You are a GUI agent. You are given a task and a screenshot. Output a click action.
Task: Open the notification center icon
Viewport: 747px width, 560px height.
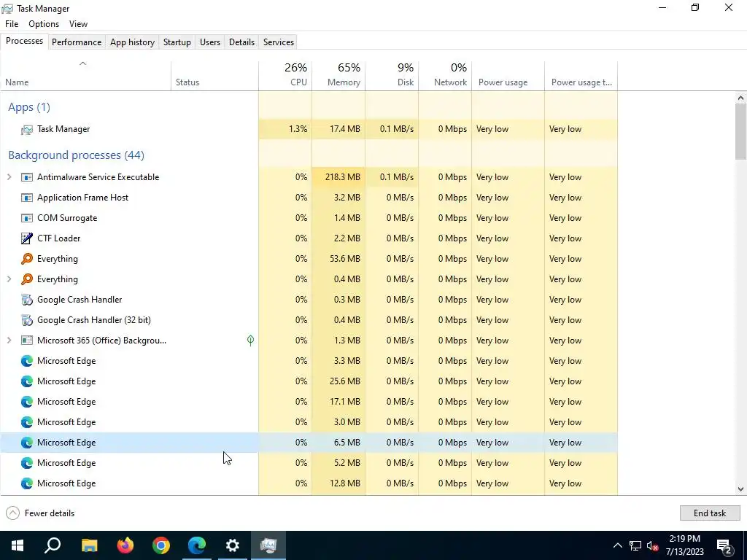click(x=724, y=545)
